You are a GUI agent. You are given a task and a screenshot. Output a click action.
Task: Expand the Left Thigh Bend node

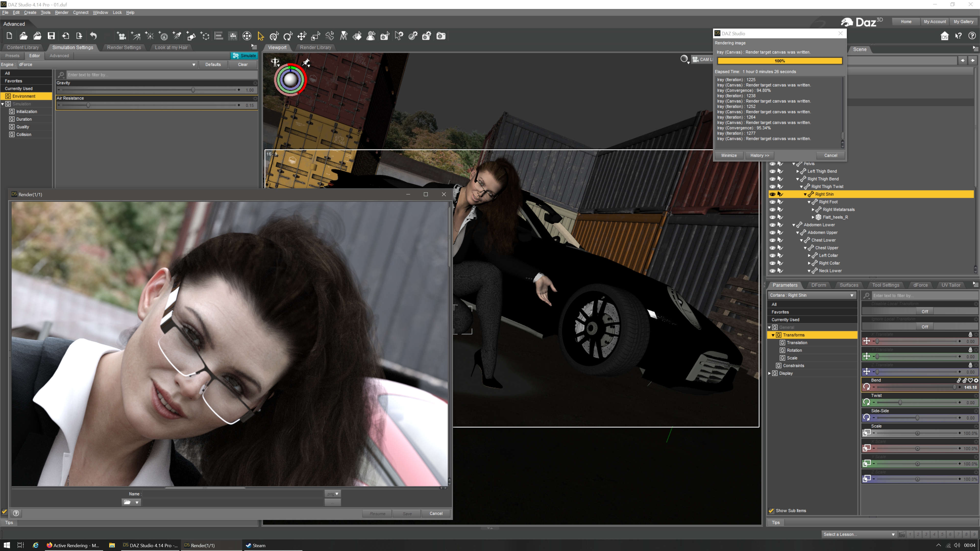797,171
